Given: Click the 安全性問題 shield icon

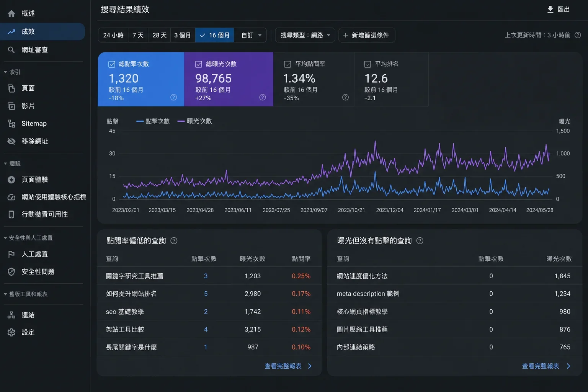Looking at the screenshot, I should pyautogui.click(x=11, y=272).
